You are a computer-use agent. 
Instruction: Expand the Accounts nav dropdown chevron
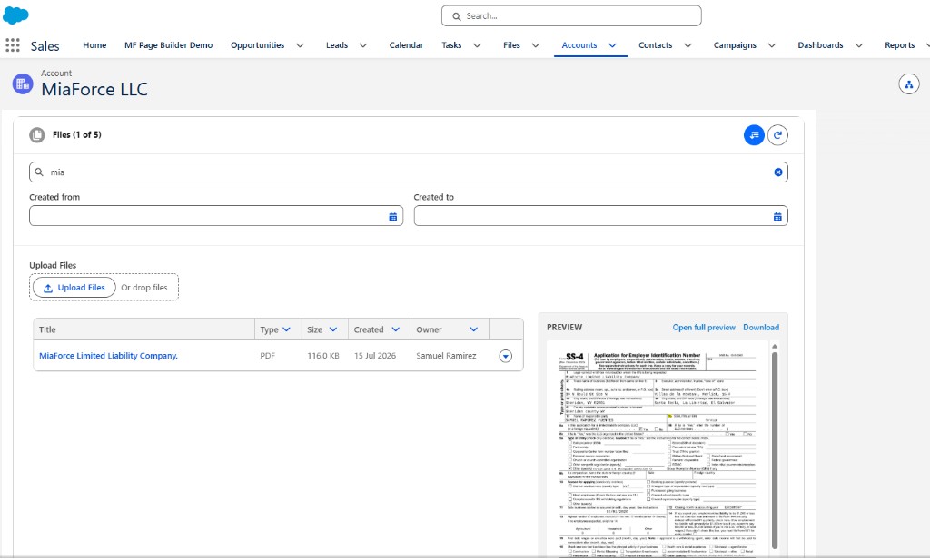[x=613, y=45]
